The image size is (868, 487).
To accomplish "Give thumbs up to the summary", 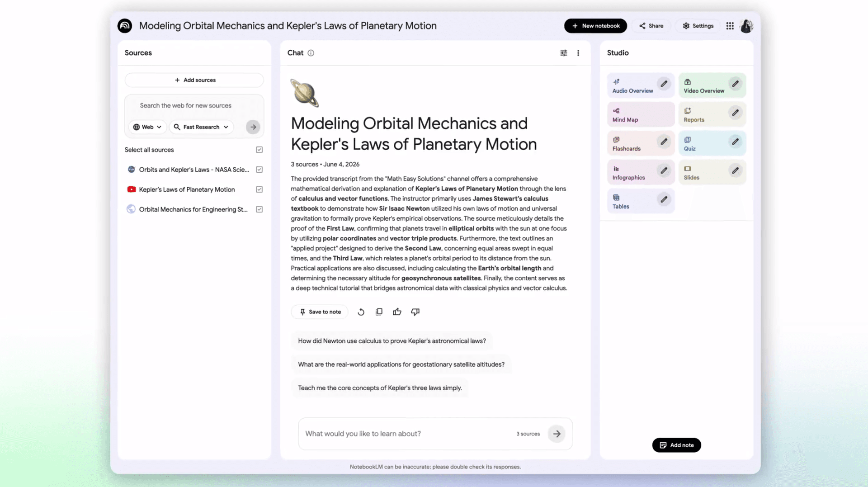I will point(397,312).
